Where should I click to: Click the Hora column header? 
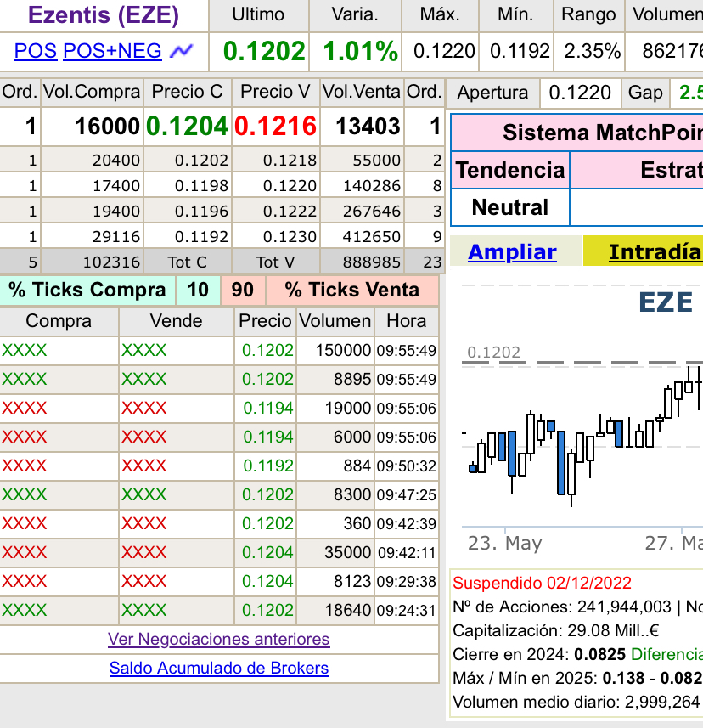(407, 321)
